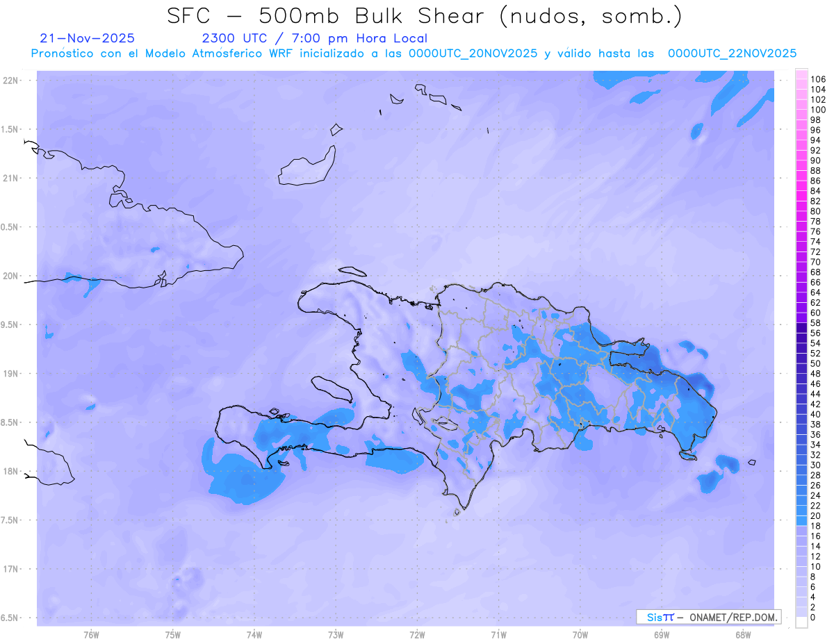Click the white swatch below the 0 label
The image size is (834, 644).
[x=801, y=622]
